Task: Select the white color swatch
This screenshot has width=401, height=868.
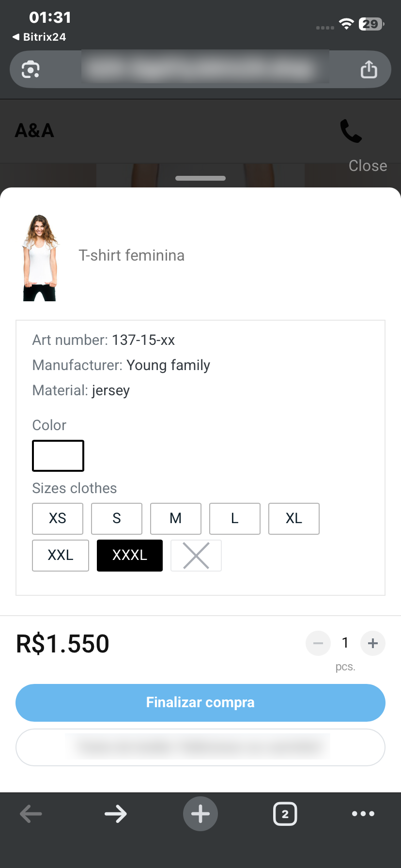Action: 58,455
